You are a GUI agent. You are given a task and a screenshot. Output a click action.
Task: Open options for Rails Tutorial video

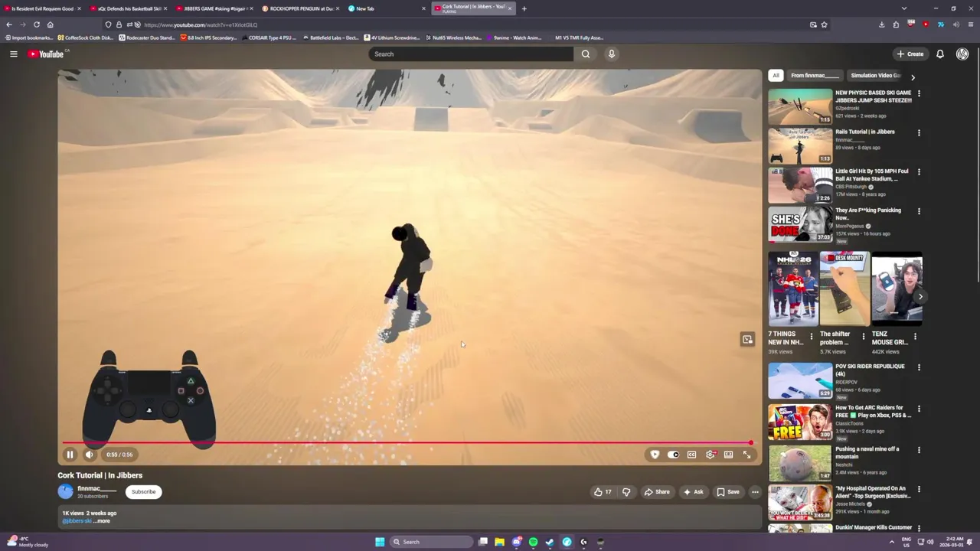point(919,132)
